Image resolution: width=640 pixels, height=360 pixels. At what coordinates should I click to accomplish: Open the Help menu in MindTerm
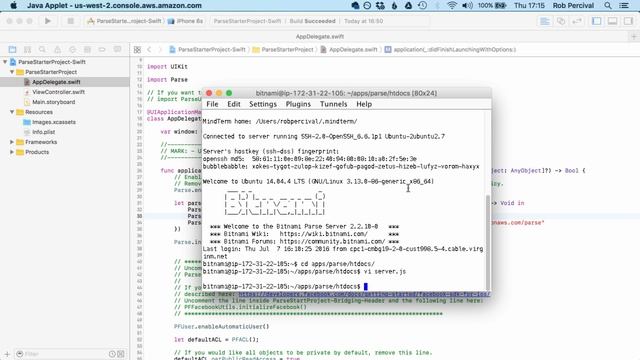(364, 104)
